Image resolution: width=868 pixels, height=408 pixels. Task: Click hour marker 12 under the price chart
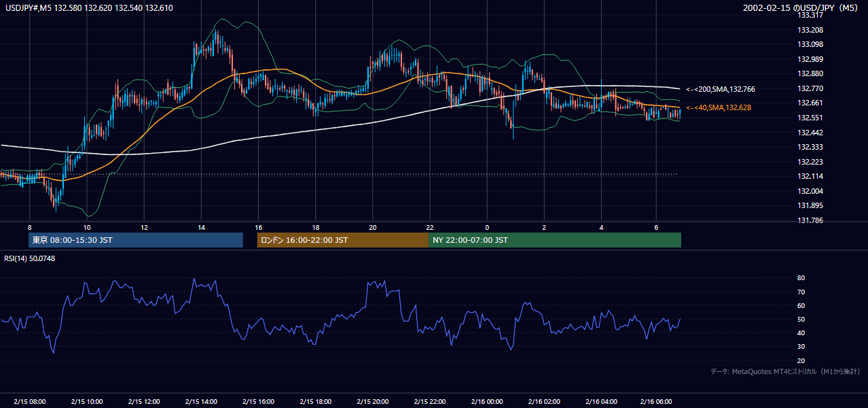tap(144, 227)
